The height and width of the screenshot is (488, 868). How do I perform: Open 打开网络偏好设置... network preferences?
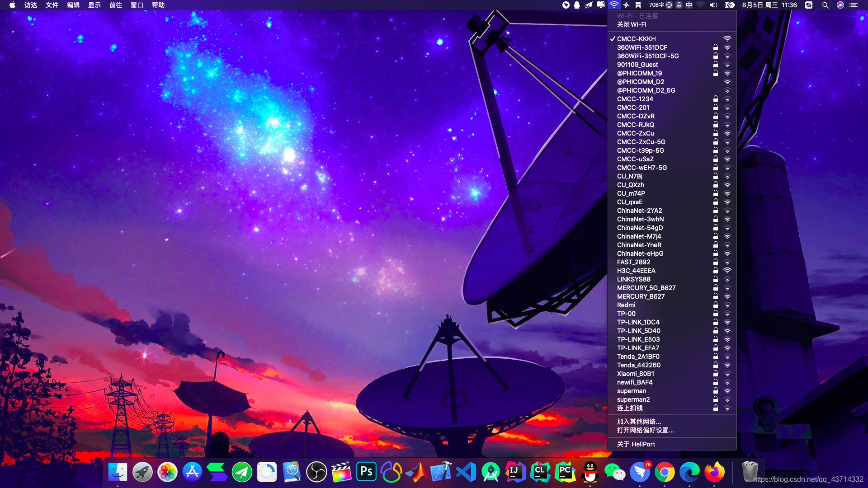coord(645,430)
